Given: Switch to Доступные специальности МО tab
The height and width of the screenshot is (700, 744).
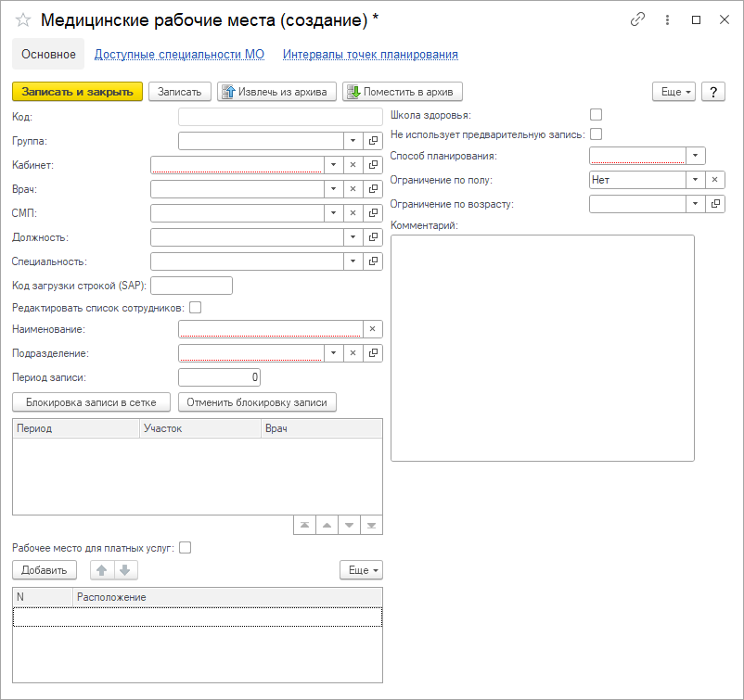Looking at the screenshot, I should click(x=179, y=55).
